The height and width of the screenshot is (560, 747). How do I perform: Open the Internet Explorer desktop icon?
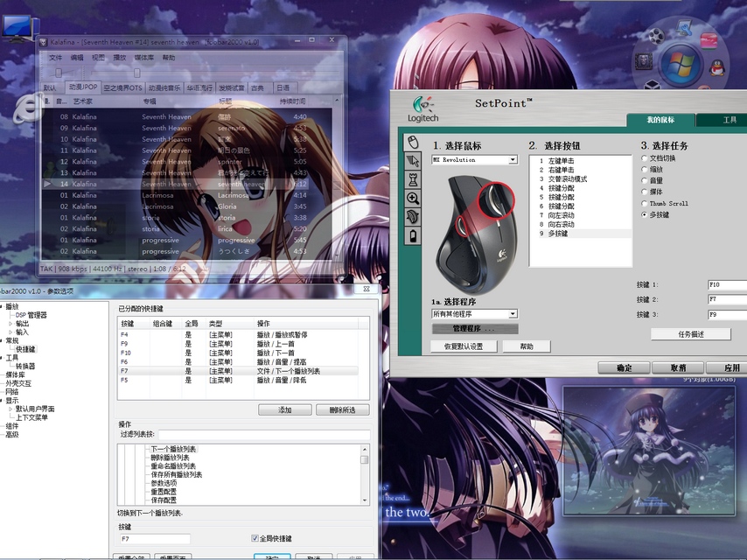[x=26, y=108]
